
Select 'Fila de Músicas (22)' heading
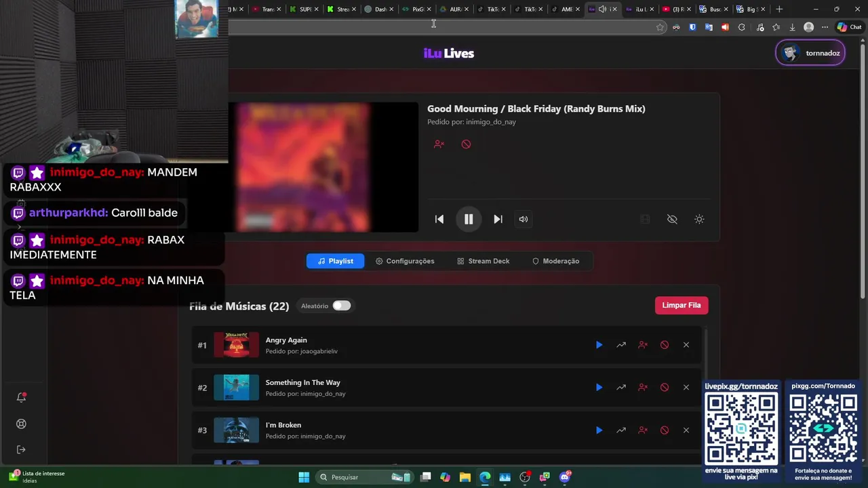(x=239, y=306)
